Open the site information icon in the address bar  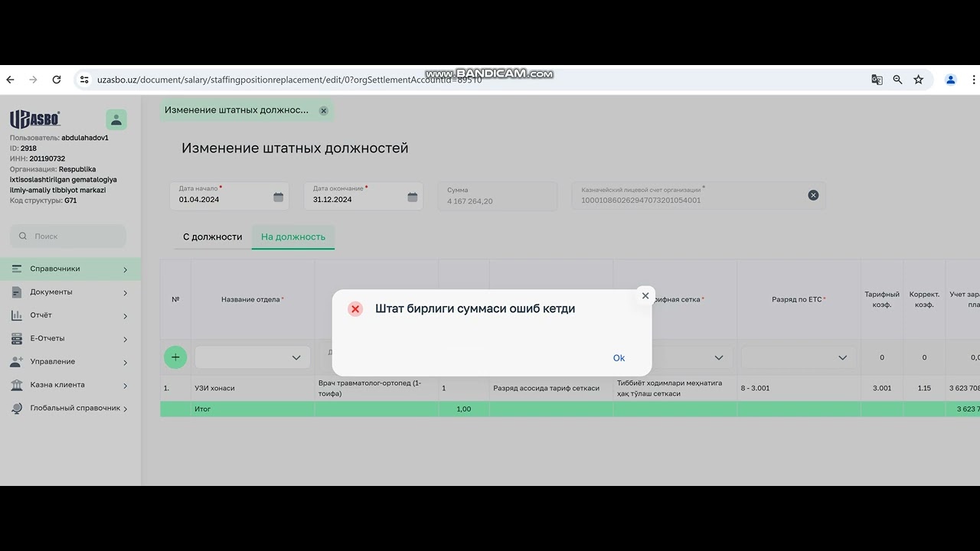click(x=84, y=80)
